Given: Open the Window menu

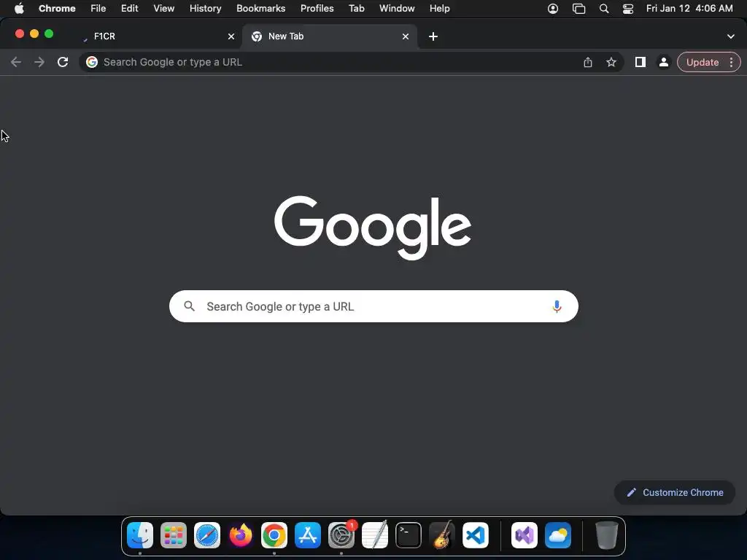Looking at the screenshot, I should coord(397,9).
